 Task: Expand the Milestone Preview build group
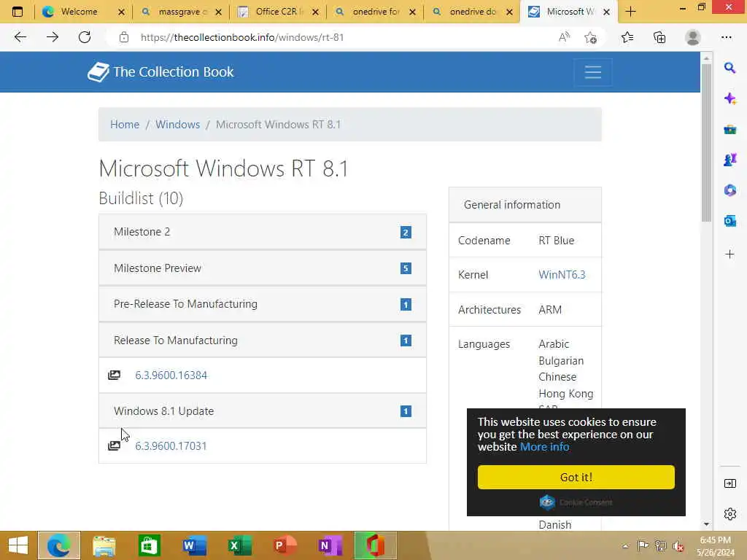(x=263, y=268)
